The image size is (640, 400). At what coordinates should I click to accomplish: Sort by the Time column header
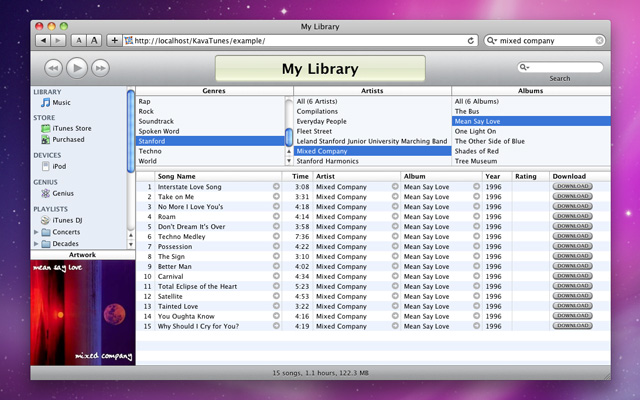click(298, 176)
